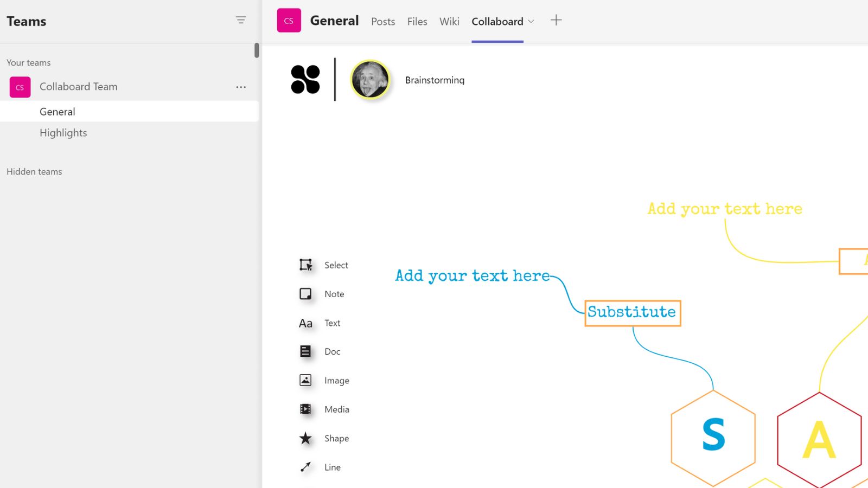This screenshot has height=488, width=868.
Task: Switch to the Posts tab
Action: pyautogui.click(x=382, y=22)
